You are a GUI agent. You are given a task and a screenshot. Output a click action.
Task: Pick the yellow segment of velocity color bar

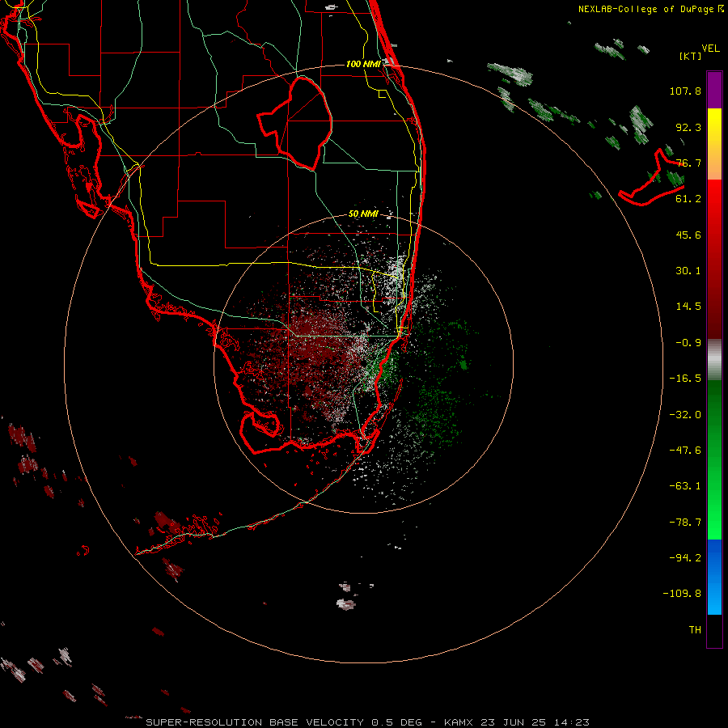click(x=714, y=144)
